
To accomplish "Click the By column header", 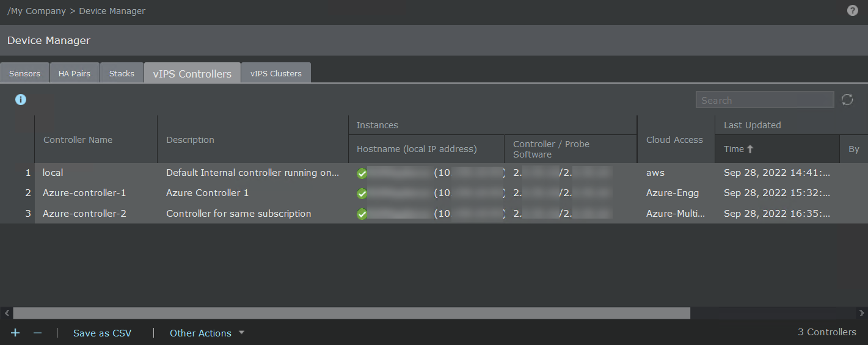I will (x=854, y=149).
